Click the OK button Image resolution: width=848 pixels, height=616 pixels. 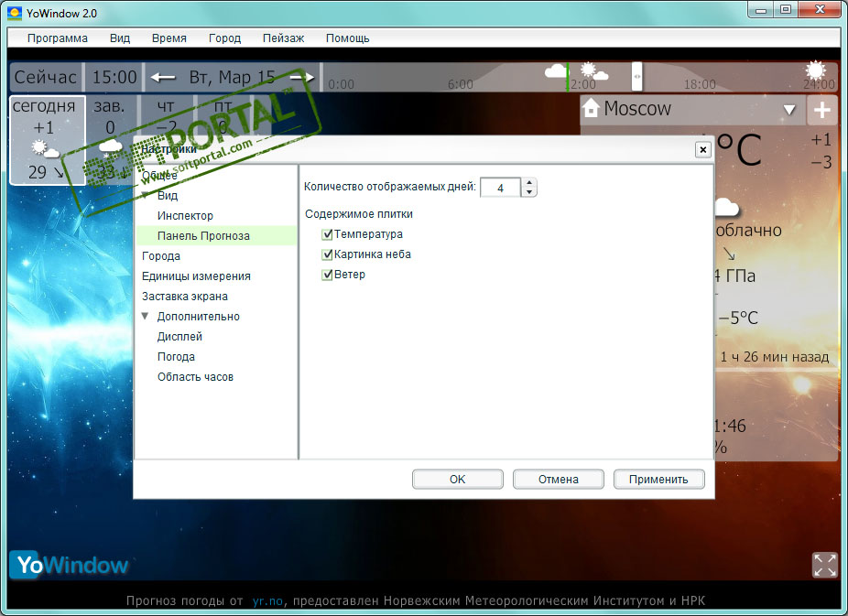pyautogui.click(x=458, y=480)
